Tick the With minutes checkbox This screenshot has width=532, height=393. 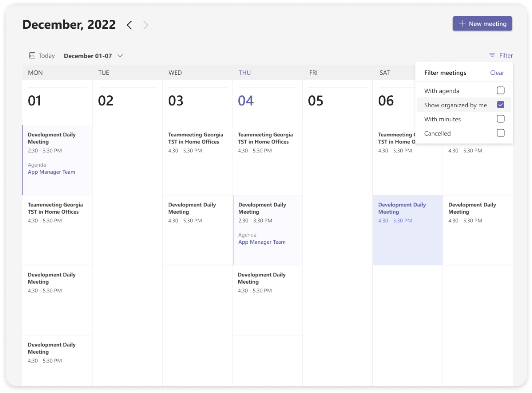pyautogui.click(x=500, y=119)
